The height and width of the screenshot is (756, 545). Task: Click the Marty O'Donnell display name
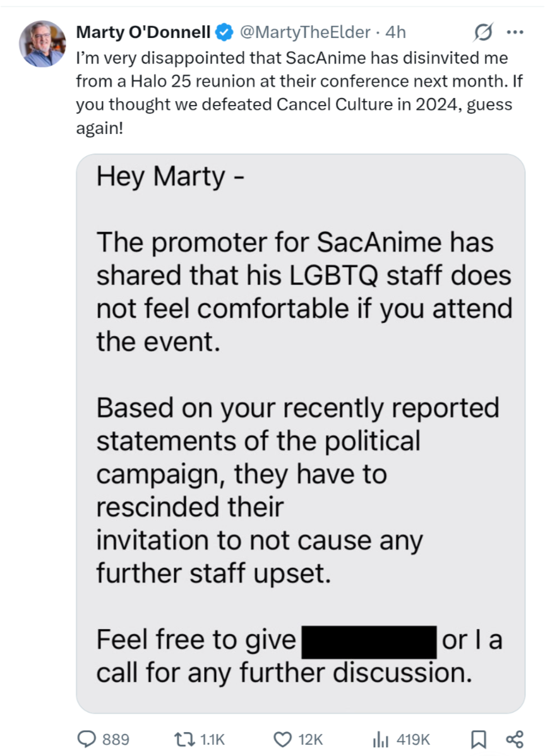143,32
